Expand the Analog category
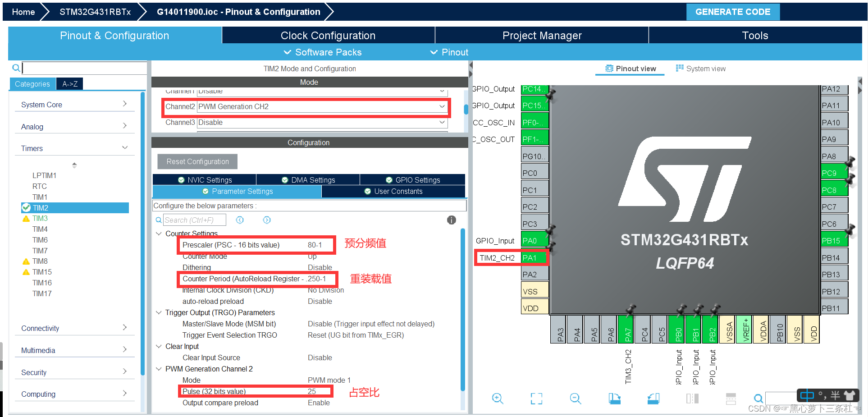 click(x=75, y=126)
